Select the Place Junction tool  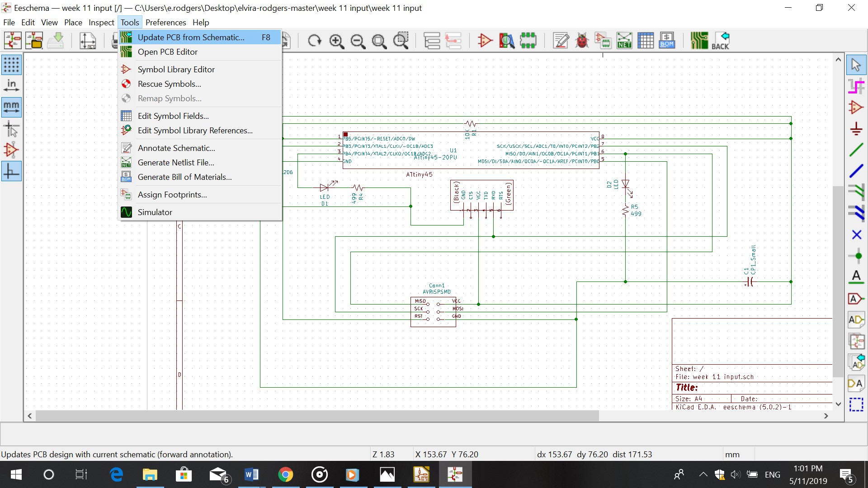point(856,256)
